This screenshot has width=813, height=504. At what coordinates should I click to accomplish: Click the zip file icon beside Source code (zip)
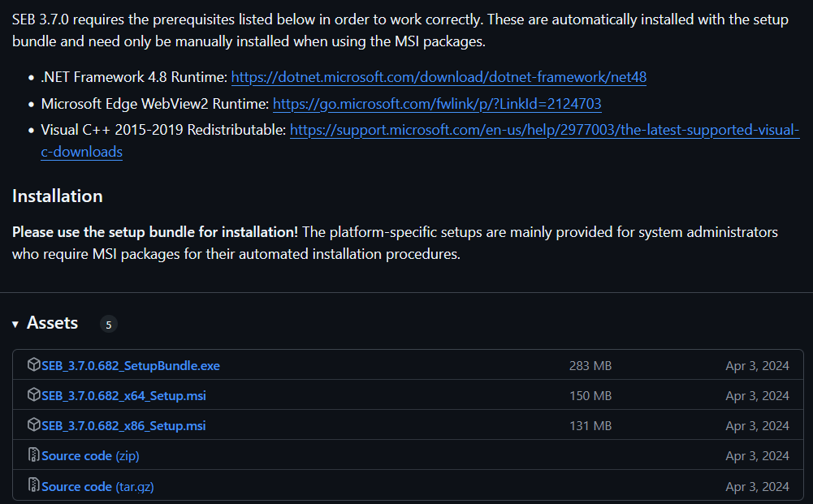point(33,454)
